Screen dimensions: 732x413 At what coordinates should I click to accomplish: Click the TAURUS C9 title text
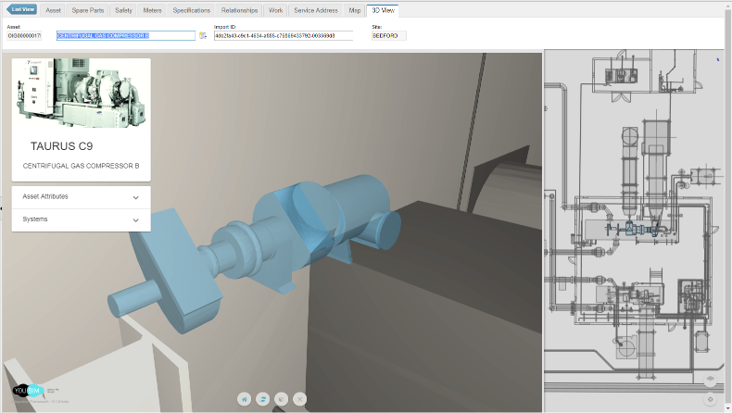tap(62, 146)
